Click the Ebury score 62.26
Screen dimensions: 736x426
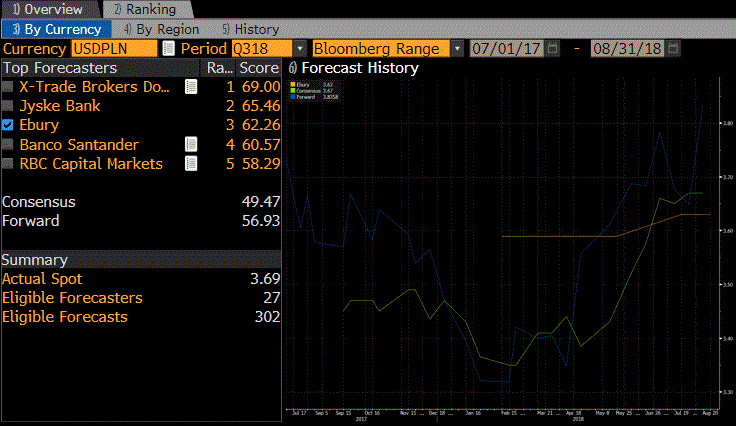coord(261,125)
